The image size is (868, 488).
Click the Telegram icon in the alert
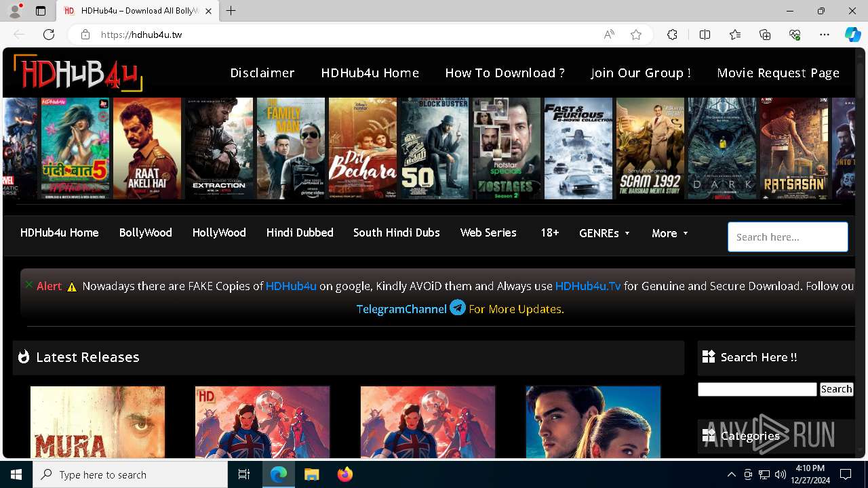point(458,308)
